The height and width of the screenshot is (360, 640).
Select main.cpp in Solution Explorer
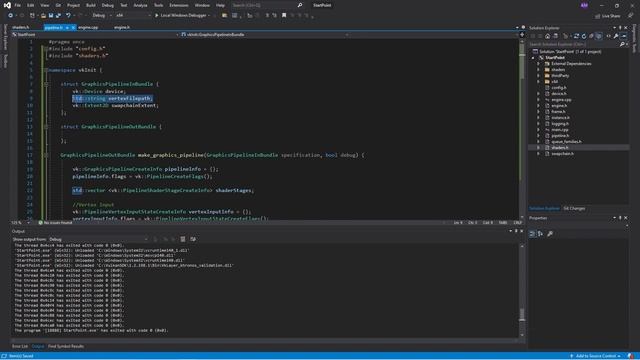coord(560,130)
